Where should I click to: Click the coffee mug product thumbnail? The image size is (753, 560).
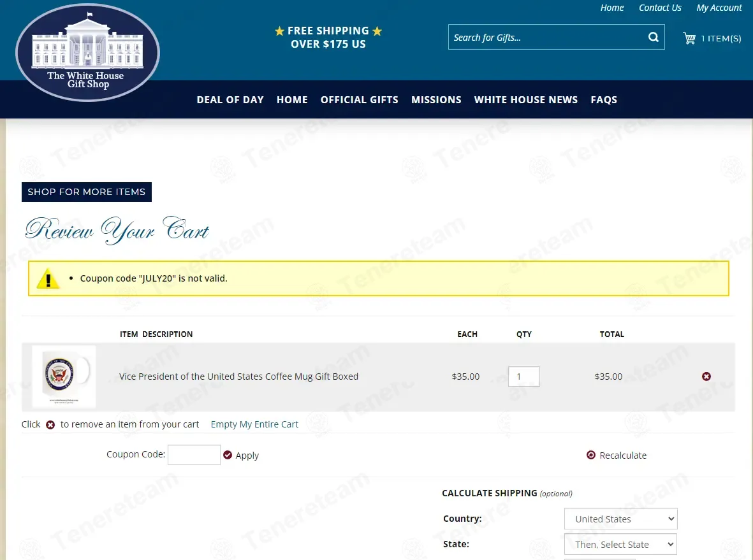[x=64, y=377]
